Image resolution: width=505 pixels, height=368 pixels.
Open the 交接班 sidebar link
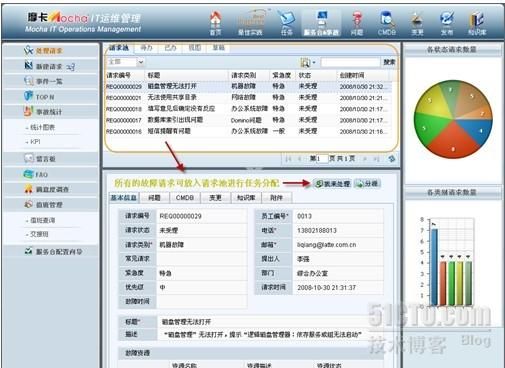point(39,234)
